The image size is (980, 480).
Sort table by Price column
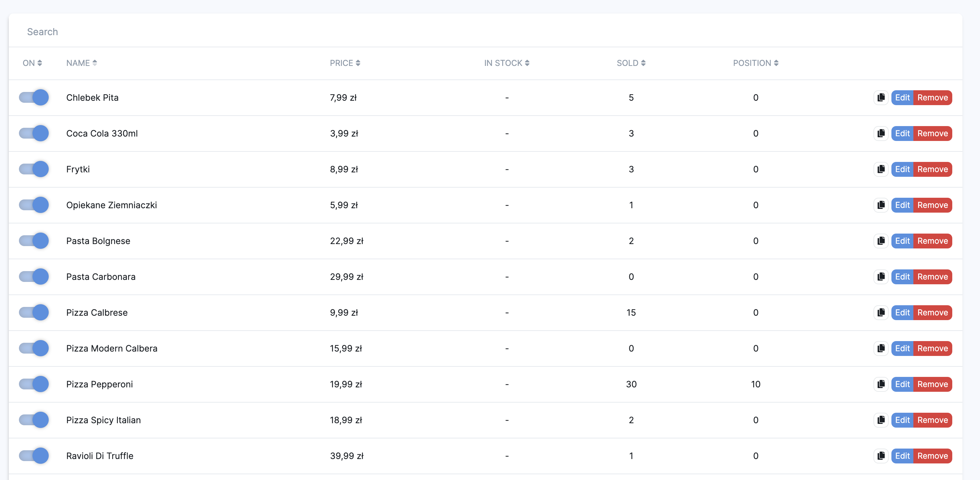pyautogui.click(x=345, y=63)
